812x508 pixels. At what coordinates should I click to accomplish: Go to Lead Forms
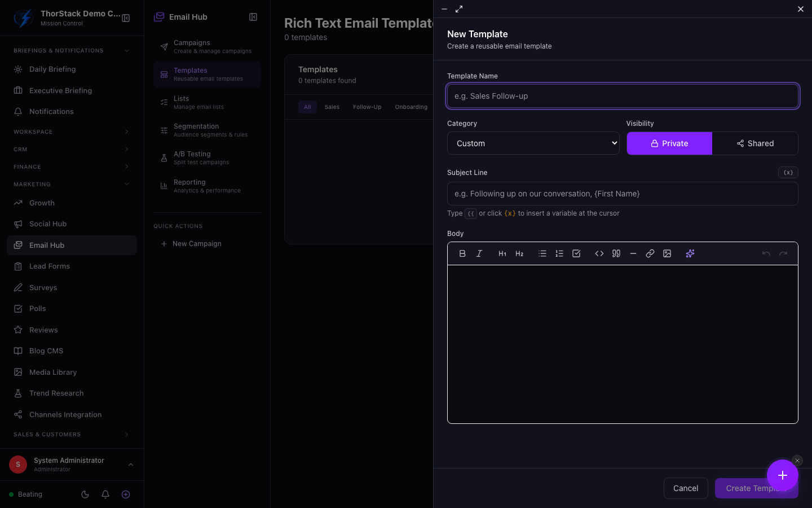(x=72, y=266)
